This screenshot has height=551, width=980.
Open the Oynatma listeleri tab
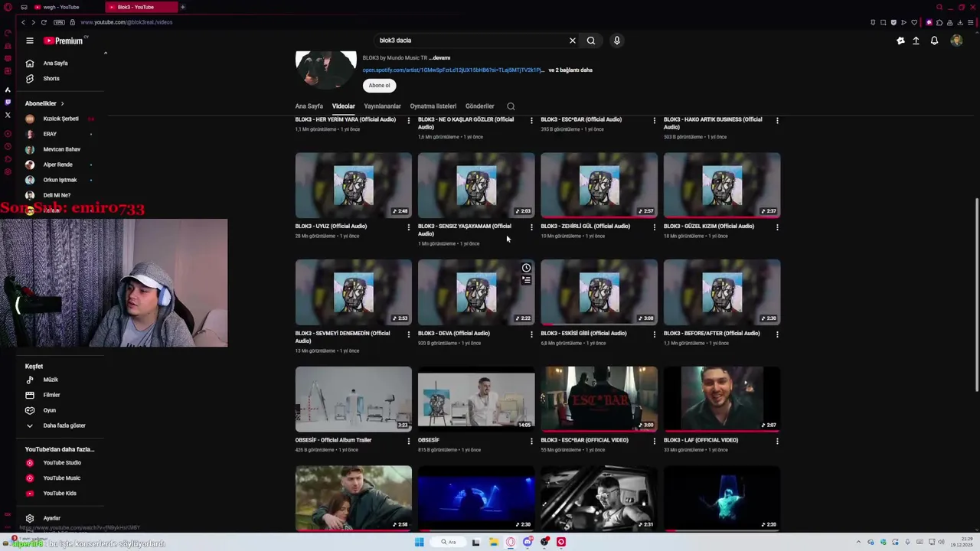(x=433, y=106)
